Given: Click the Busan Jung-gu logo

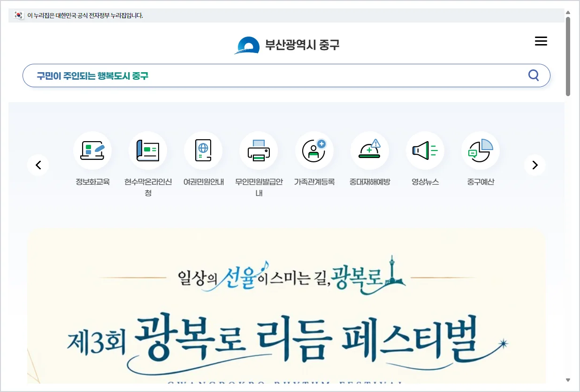Looking at the screenshot, I should (247, 45).
